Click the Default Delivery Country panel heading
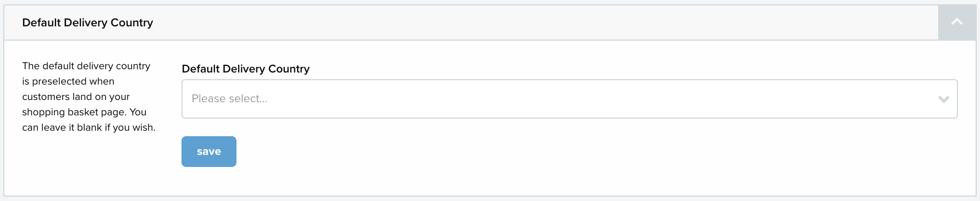Viewport: 980px width, 201px height. coord(87,23)
